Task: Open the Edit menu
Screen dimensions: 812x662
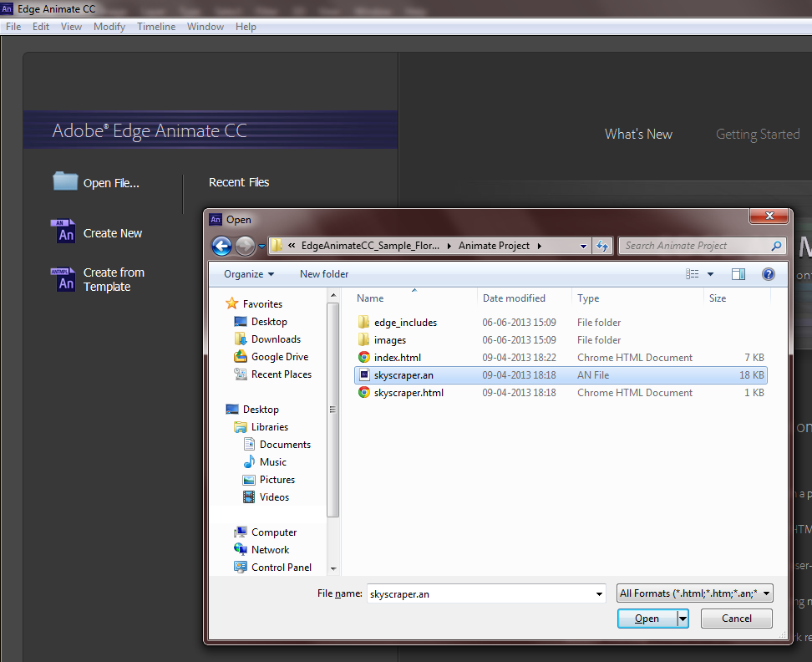Action: tap(41, 27)
